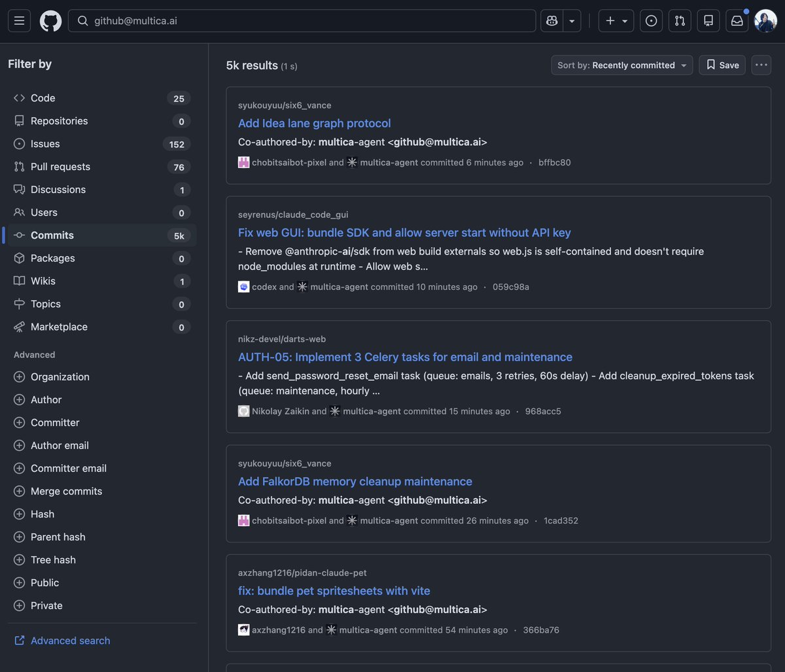Screen dimensions: 785x672
Task: Click the codex author avatar
Action: (243, 287)
